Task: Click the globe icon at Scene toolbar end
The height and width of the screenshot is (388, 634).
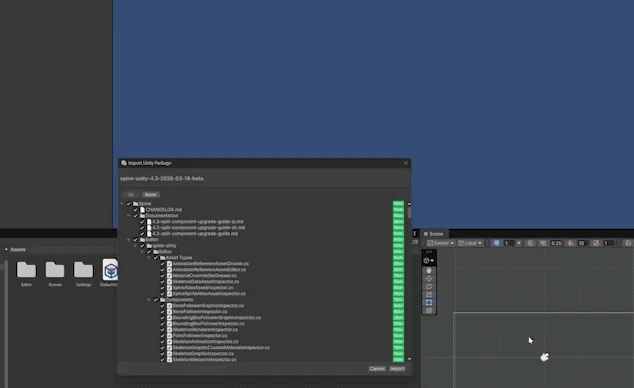Action: tap(628, 243)
